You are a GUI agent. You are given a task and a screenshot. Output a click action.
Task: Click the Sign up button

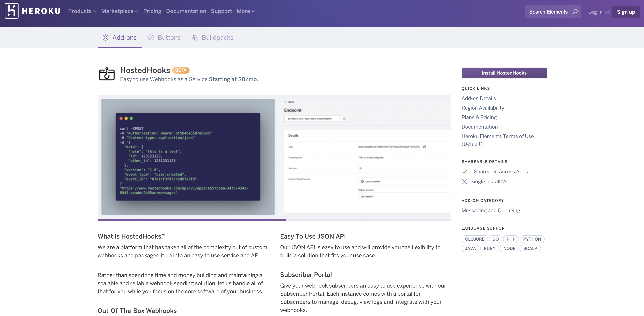[626, 12]
